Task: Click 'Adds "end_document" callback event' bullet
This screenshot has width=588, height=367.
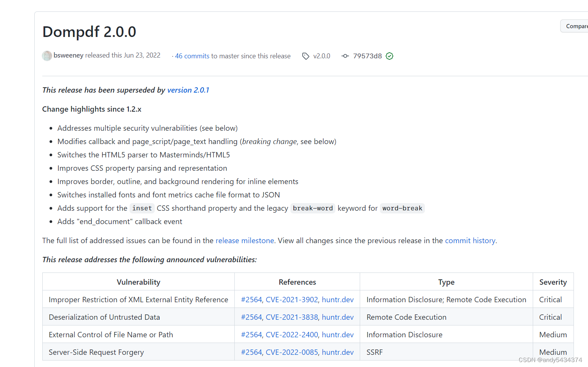Action: click(x=120, y=221)
